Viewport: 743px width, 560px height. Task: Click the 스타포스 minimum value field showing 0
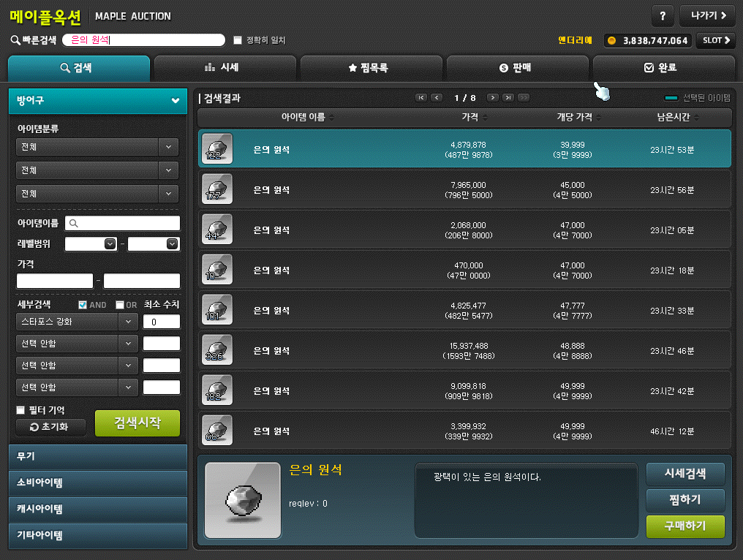click(162, 322)
